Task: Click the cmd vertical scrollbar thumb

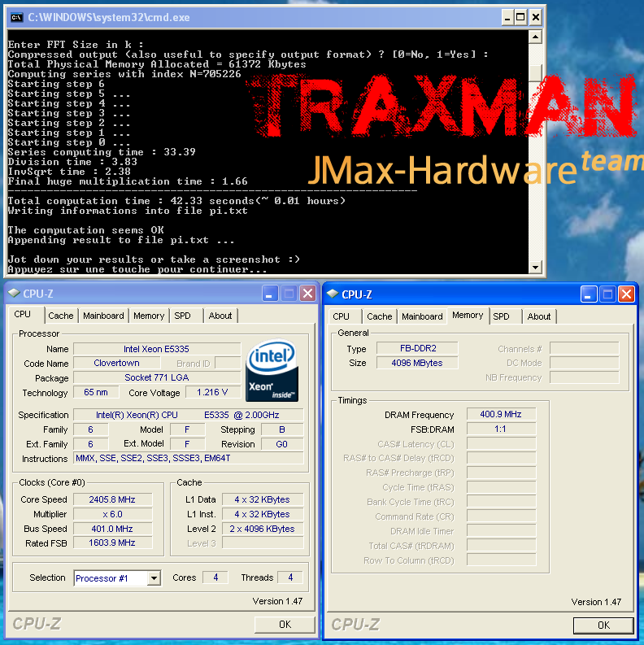Action: pos(535,73)
